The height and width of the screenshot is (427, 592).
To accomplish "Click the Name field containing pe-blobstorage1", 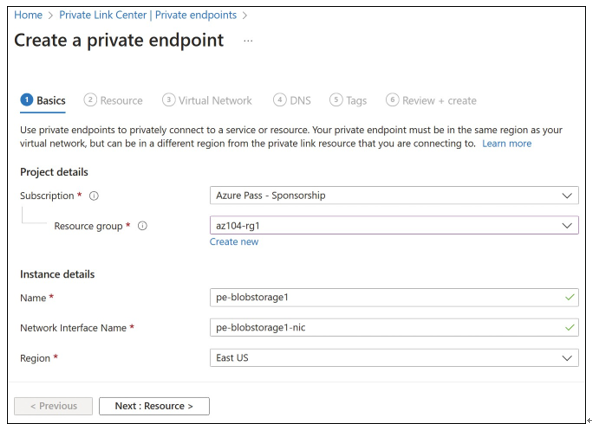I will 394,298.
